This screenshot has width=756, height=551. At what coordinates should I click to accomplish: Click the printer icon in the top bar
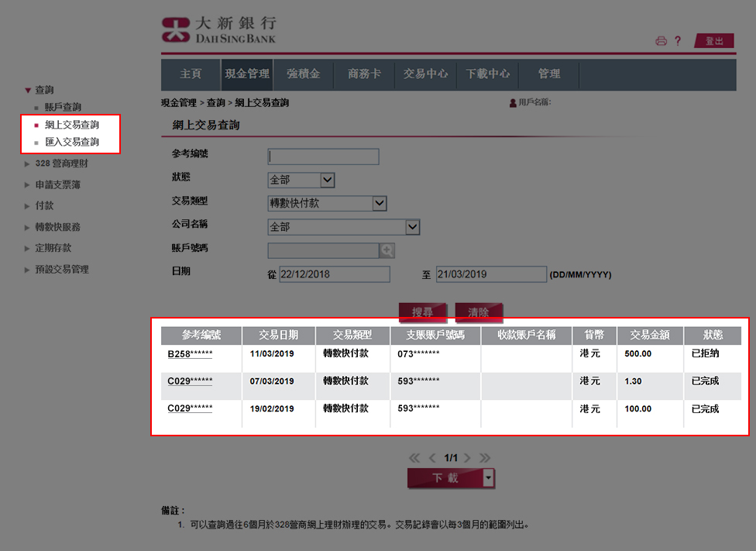pyautogui.click(x=661, y=41)
